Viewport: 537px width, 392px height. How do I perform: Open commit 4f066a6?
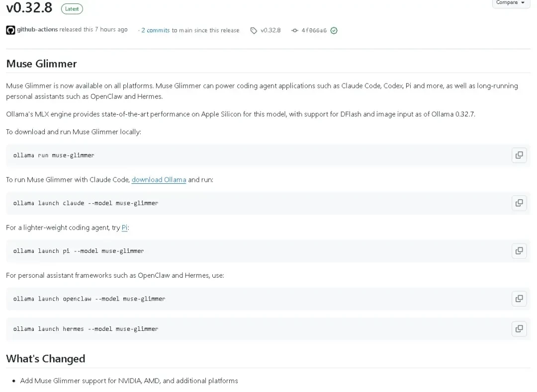click(x=314, y=30)
